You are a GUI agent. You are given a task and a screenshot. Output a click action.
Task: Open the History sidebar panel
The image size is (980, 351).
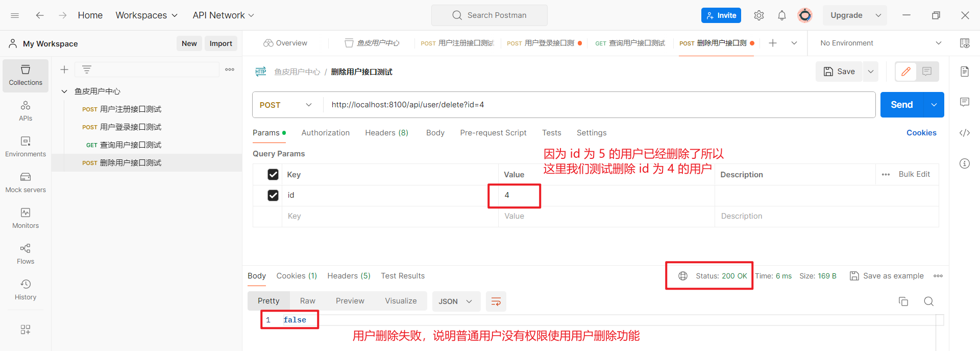tap(26, 289)
